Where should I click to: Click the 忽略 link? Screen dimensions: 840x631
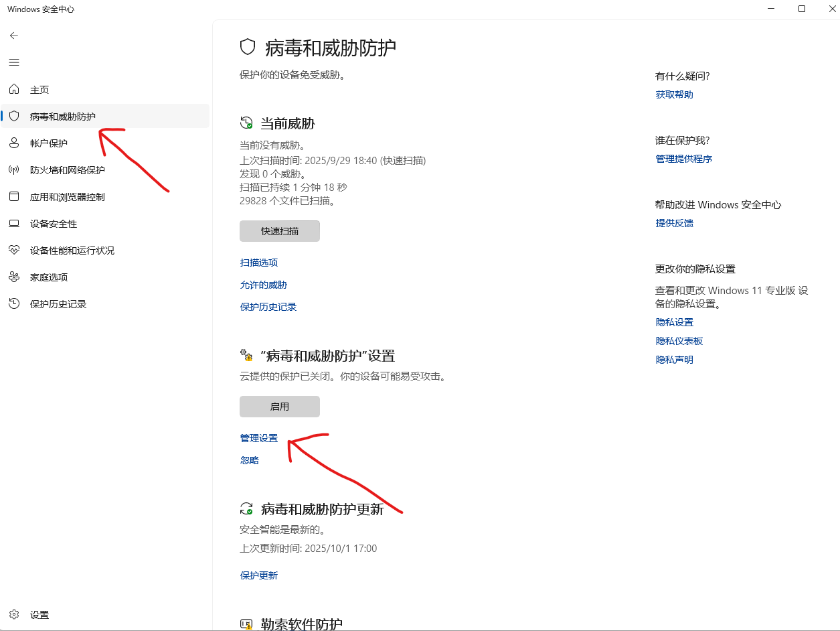250,460
